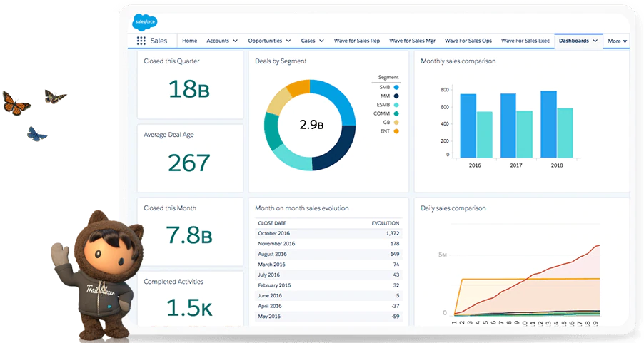
Task: Expand the Opportunities dropdown chevron
Action: [288, 41]
